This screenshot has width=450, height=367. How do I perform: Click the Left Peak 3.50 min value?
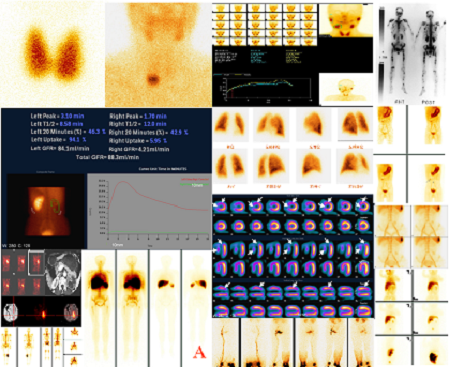pyautogui.click(x=72, y=116)
